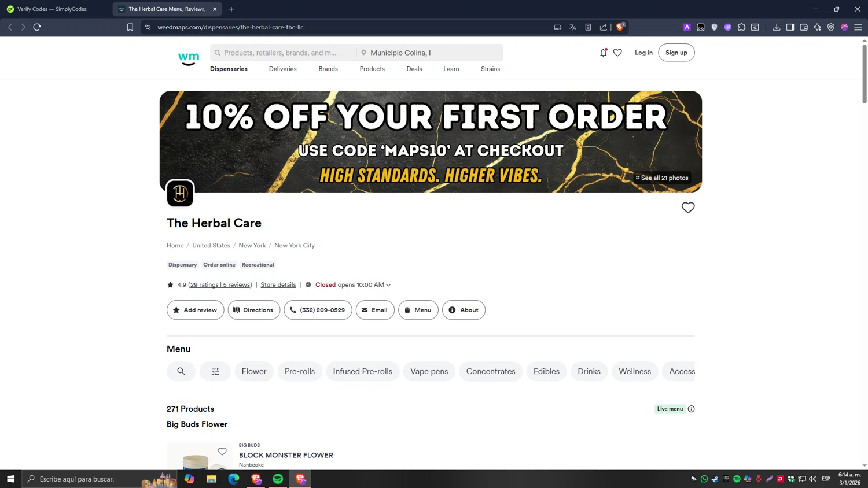Open the menu search magnifier button
Screen dimensions: 868x488
181,371
